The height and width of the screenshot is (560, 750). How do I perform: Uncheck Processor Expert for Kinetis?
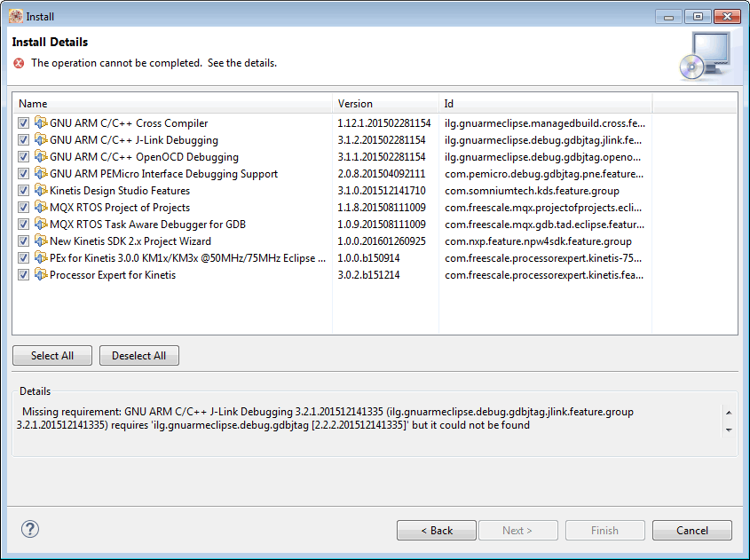point(23,274)
